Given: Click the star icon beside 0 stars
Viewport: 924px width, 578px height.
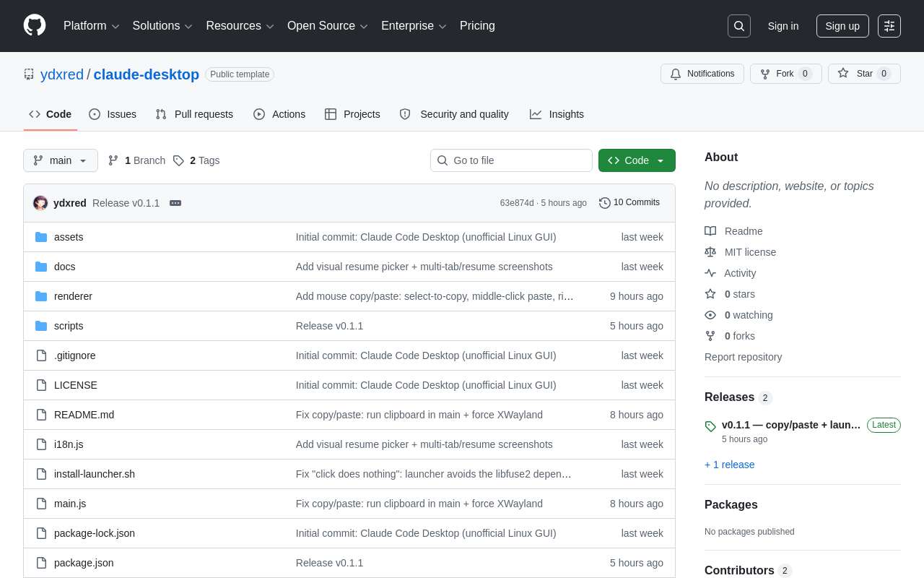Looking at the screenshot, I should tap(710, 294).
